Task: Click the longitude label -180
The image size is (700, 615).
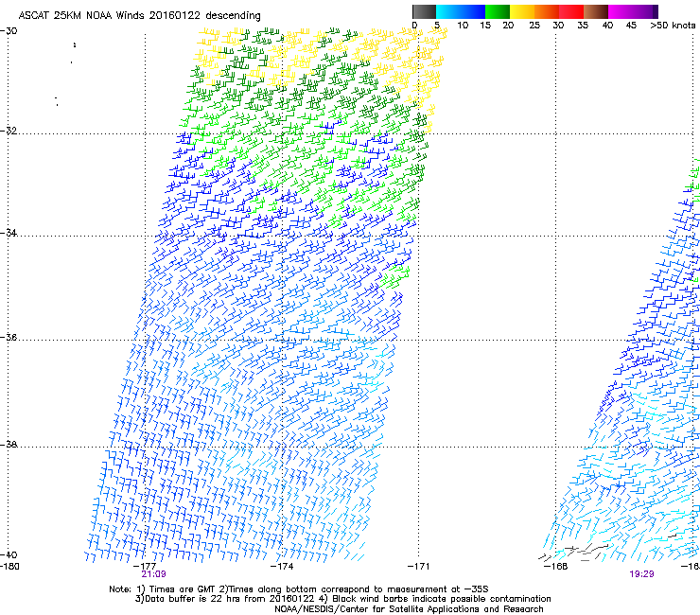Action: point(9,567)
